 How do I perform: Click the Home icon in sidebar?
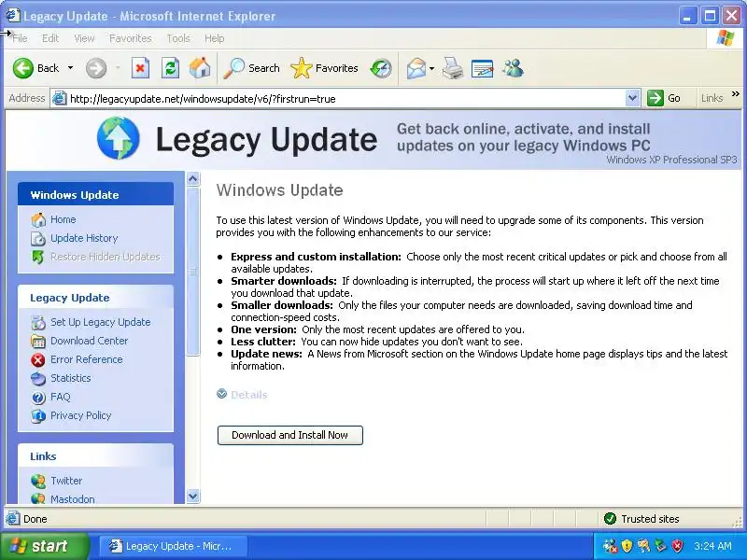[38, 219]
